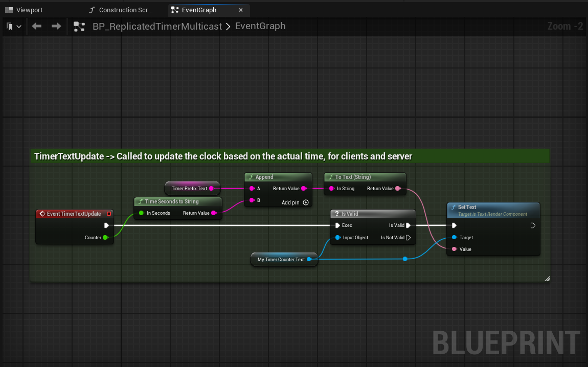Click BP_ReplicatedTimerMulticast breadcrumb
This screenshot has height=367, width=588.
click(x=157, y=26)
